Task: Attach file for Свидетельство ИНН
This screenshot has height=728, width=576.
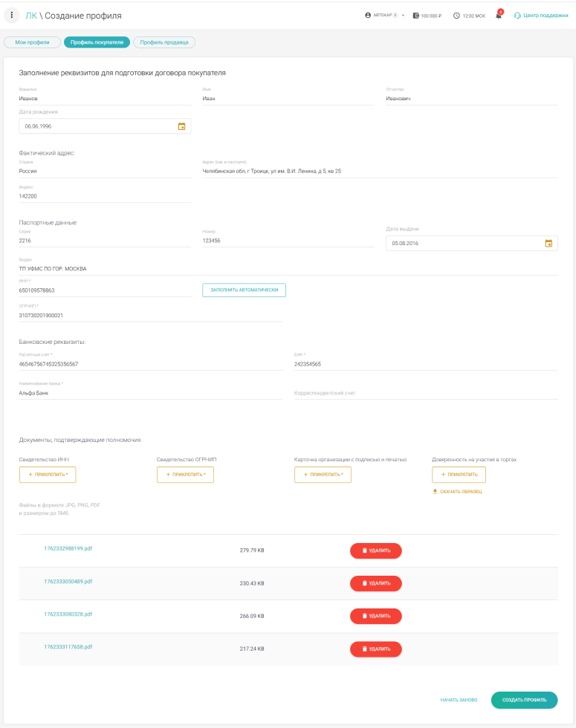Action: (x=48, y=474)
